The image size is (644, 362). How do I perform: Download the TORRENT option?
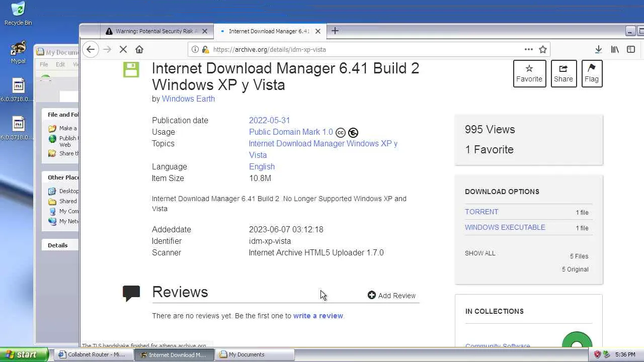pyautogui.click(x=481, y=212)
